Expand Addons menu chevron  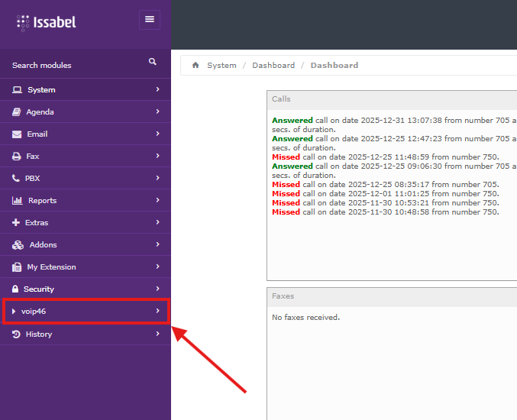157,244
